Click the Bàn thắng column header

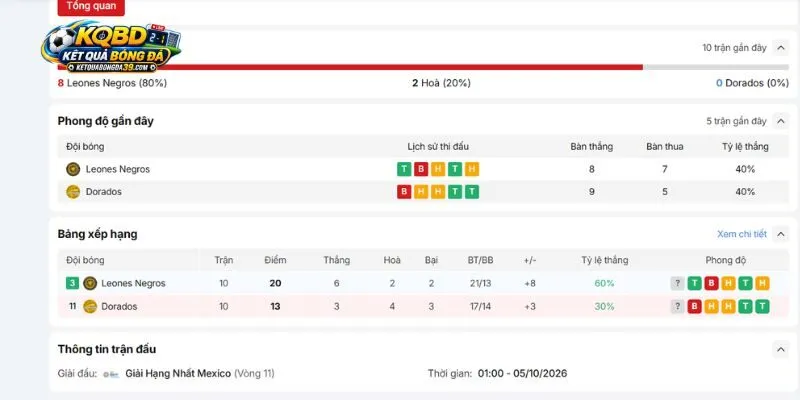pyautogui.click(x=592, y=147)
